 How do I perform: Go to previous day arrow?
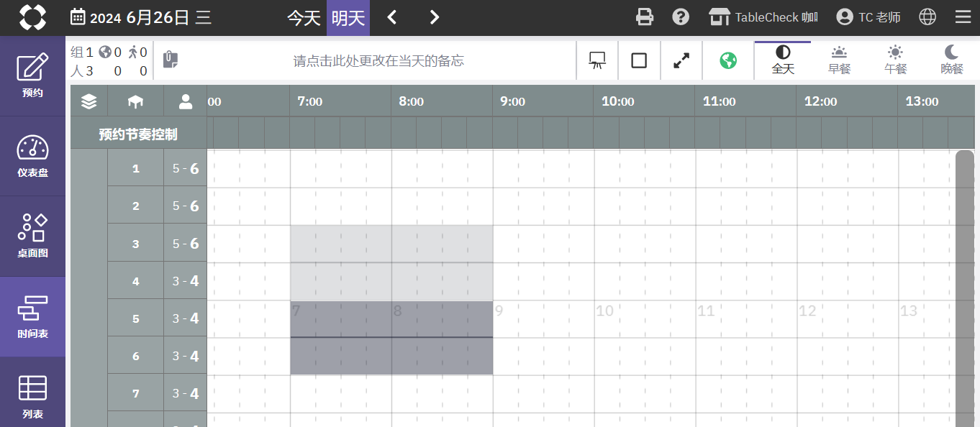click(x=392, y=17)
